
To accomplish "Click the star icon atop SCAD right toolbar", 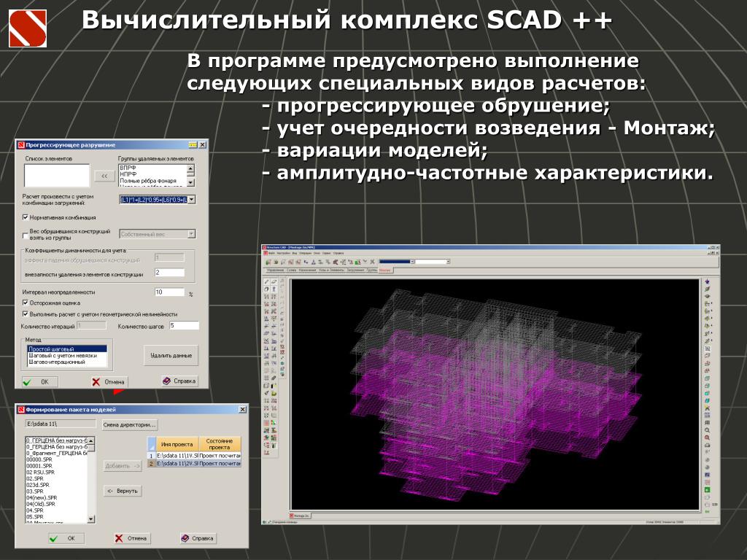I will click(x=708, y=282).
